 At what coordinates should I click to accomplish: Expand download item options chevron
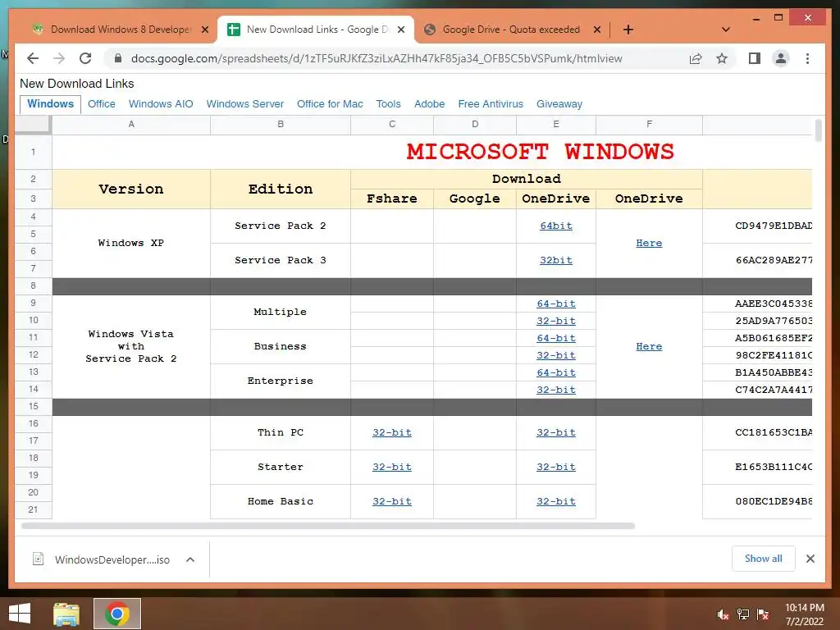190,559
